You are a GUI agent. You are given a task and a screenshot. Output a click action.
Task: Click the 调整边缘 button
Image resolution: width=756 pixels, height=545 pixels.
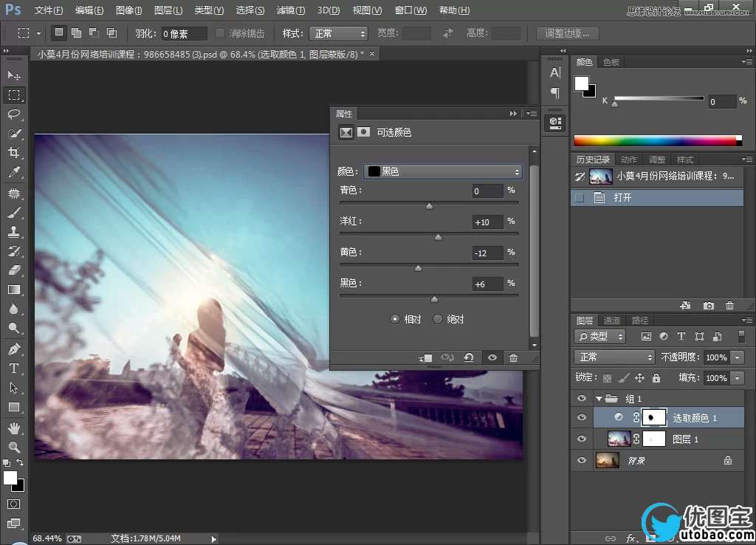(567, 34)
